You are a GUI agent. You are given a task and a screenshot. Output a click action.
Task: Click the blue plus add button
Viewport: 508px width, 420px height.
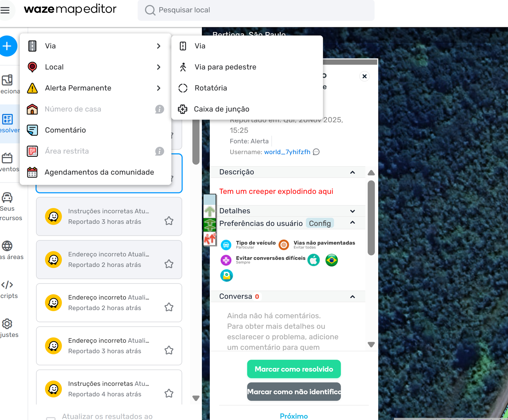(7, 46)
